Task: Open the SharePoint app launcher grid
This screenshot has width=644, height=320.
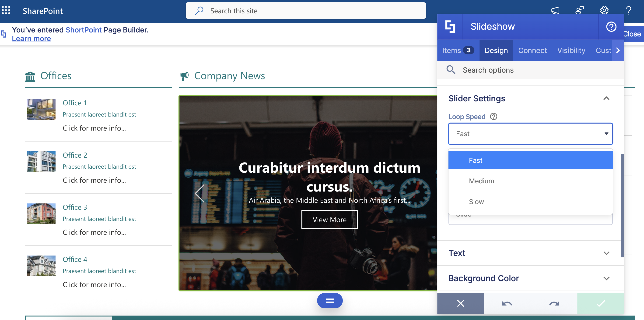Action: pos(6,11)
